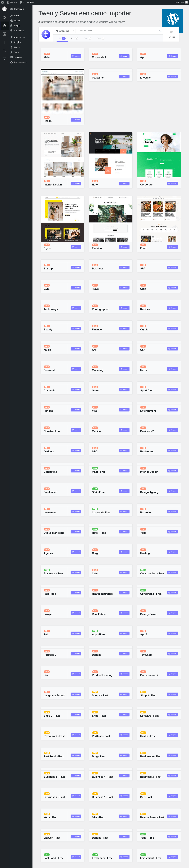Image resolution: width=189 pixels, height=868 pixels.
Task: Import the Stylist demo
Action: click(x=76, y=247)
